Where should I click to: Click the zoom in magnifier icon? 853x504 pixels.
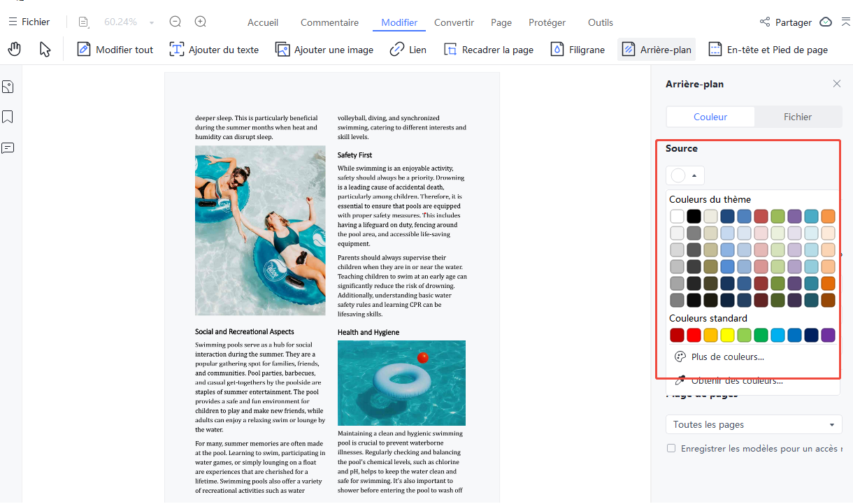pyautogui.click(x=201, y=22)
